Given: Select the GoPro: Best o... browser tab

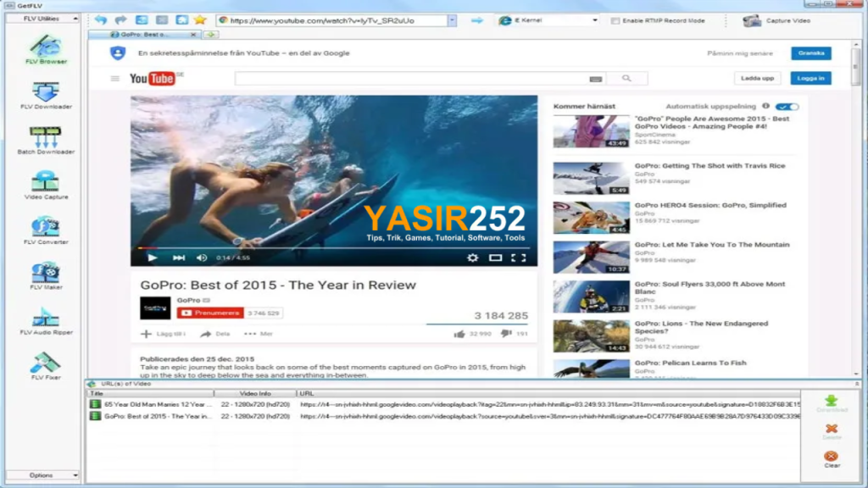Looking at the screenshot, I should 144,34.
